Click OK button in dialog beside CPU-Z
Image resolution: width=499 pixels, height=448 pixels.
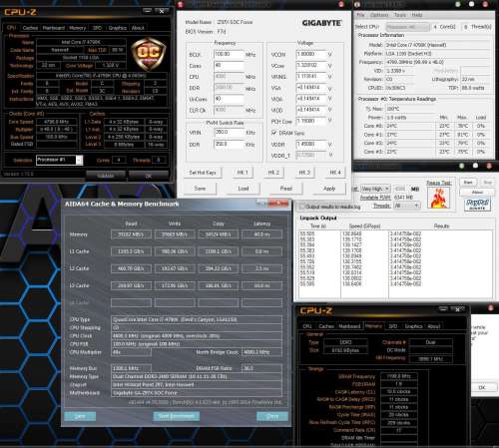tap(482, 387)
